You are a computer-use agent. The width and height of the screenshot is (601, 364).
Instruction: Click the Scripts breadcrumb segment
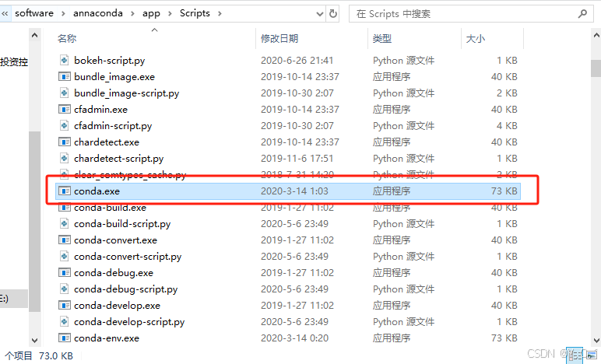[x=195, y=13]
